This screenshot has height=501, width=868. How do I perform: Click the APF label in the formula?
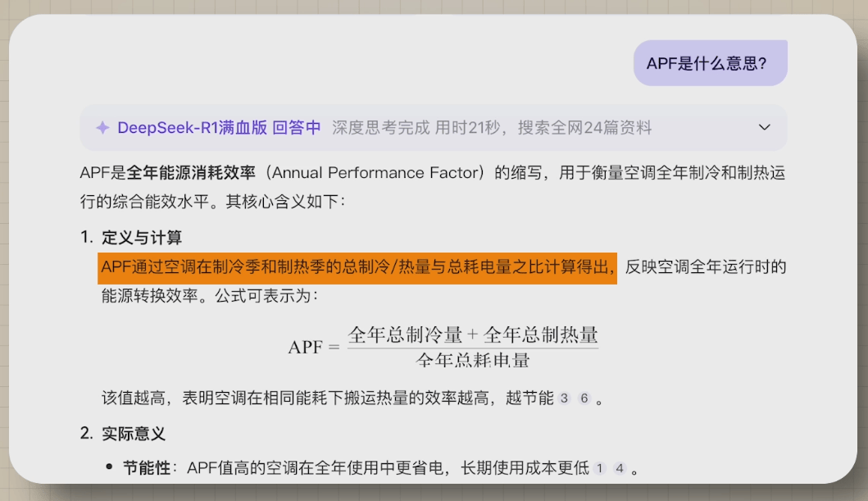pos(305,347)
